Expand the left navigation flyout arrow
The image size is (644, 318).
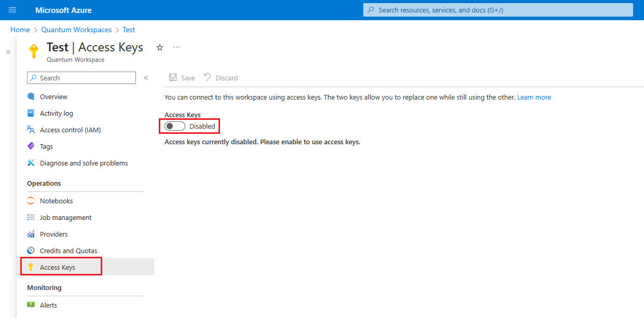8,52
